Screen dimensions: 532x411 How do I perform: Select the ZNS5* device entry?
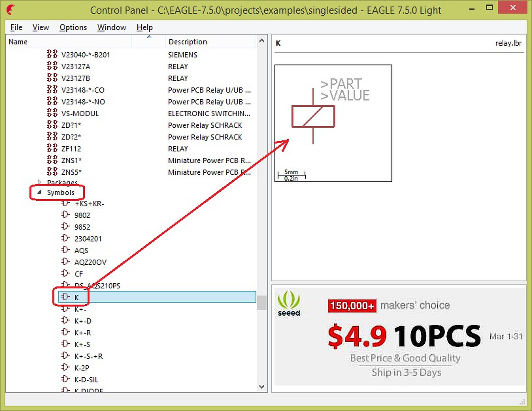pos(71,172)
